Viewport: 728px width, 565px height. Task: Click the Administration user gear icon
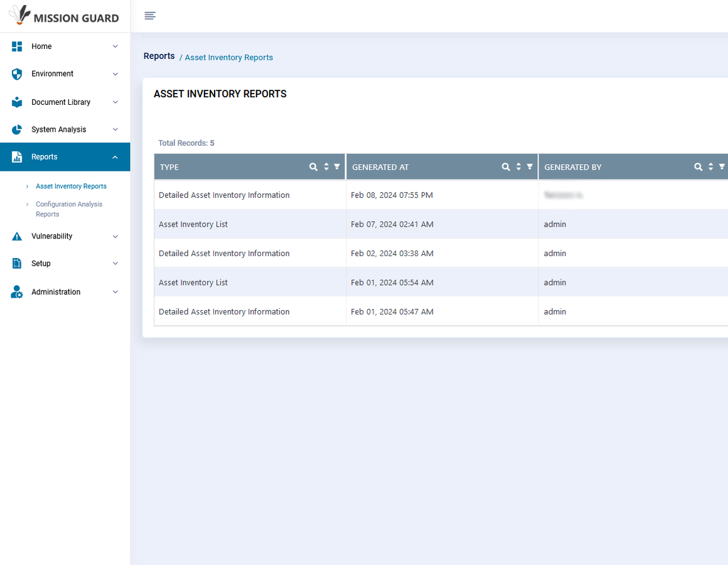coord(17,292)
